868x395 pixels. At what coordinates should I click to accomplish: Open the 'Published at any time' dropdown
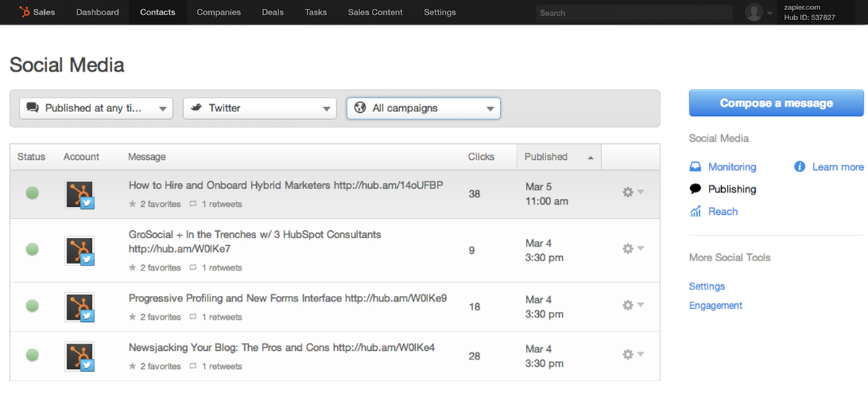click(x=96, y=109)
